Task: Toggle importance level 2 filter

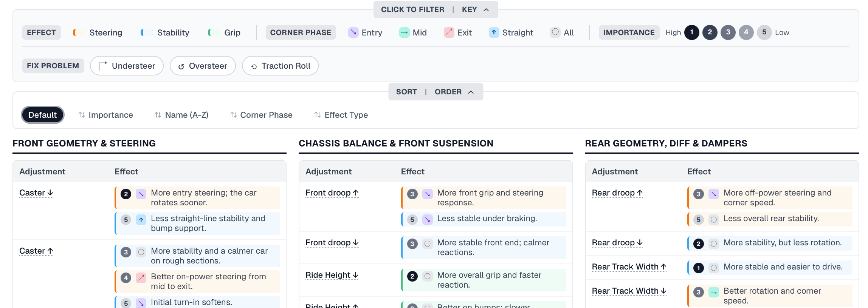Action: tap(710, 32)
